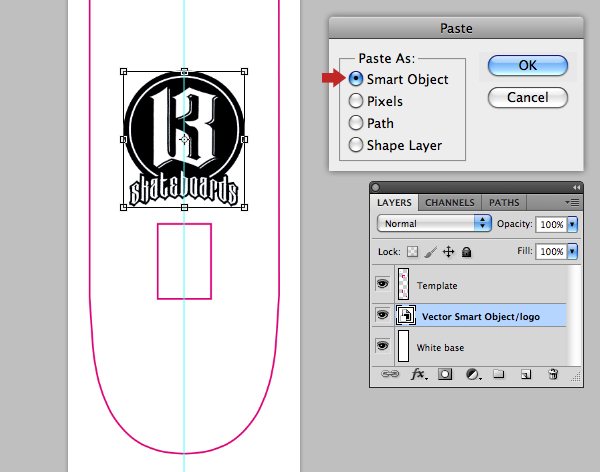This screenshot has width=600, height=472.
Task: Click the Opacity value field
Action: tap(551, 224)
